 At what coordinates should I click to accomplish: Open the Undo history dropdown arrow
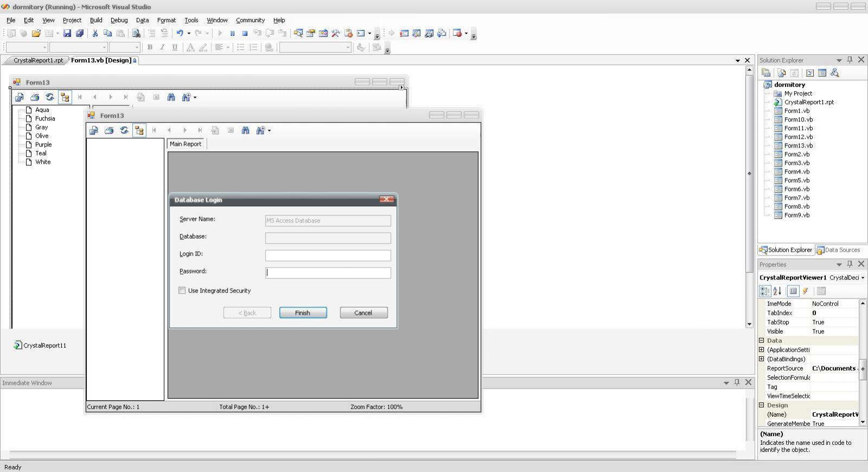(189, 33)
